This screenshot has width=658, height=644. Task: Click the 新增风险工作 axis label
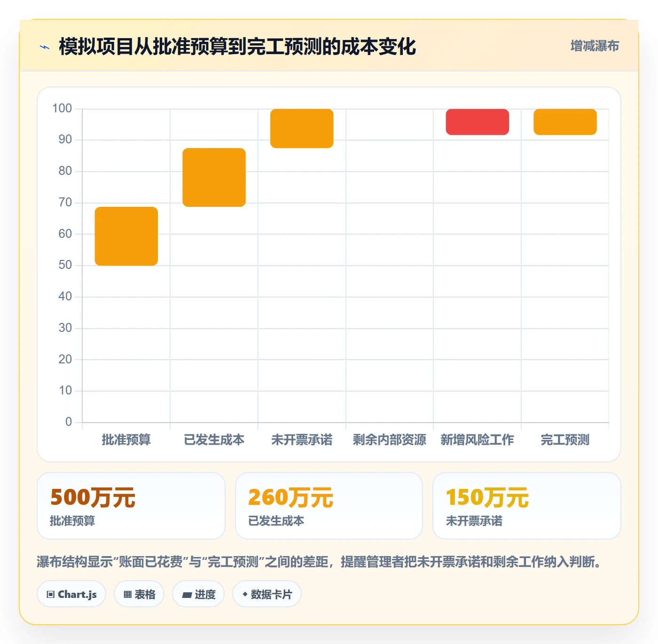click(x=477, y=440)
